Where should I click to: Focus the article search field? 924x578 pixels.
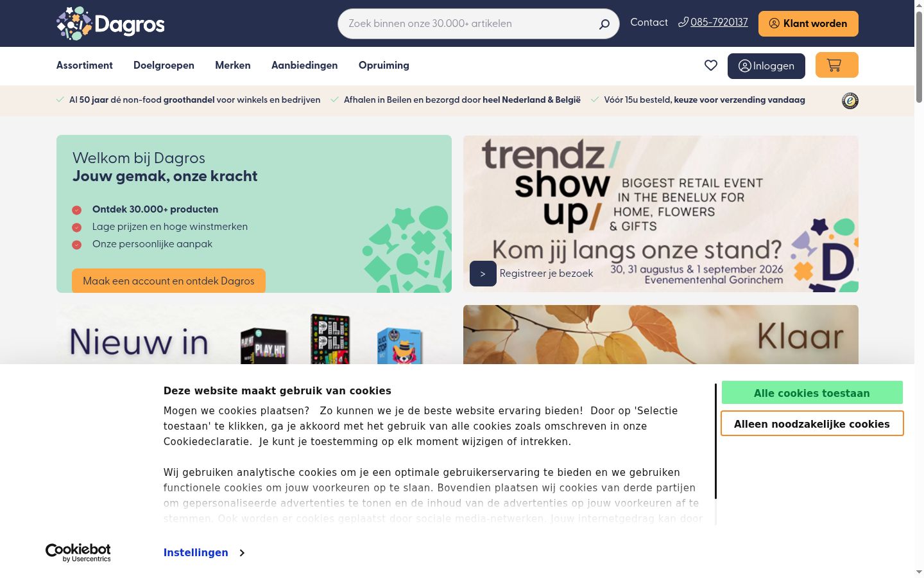(x=479, y=24)
